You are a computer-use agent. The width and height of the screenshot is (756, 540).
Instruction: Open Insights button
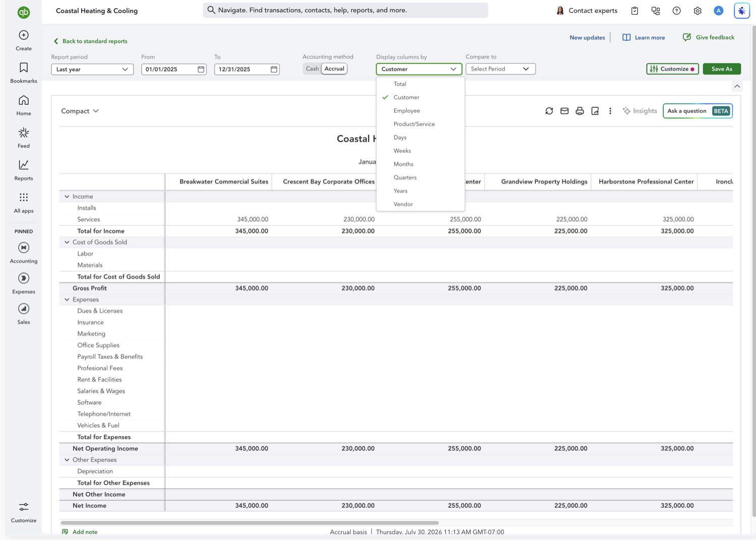[640, 111]
